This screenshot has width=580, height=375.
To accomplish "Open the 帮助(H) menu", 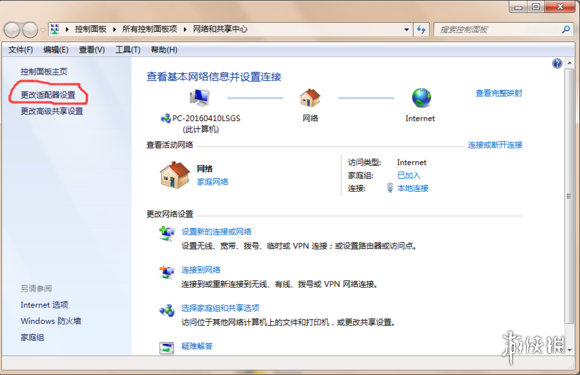I will [164, 50].
